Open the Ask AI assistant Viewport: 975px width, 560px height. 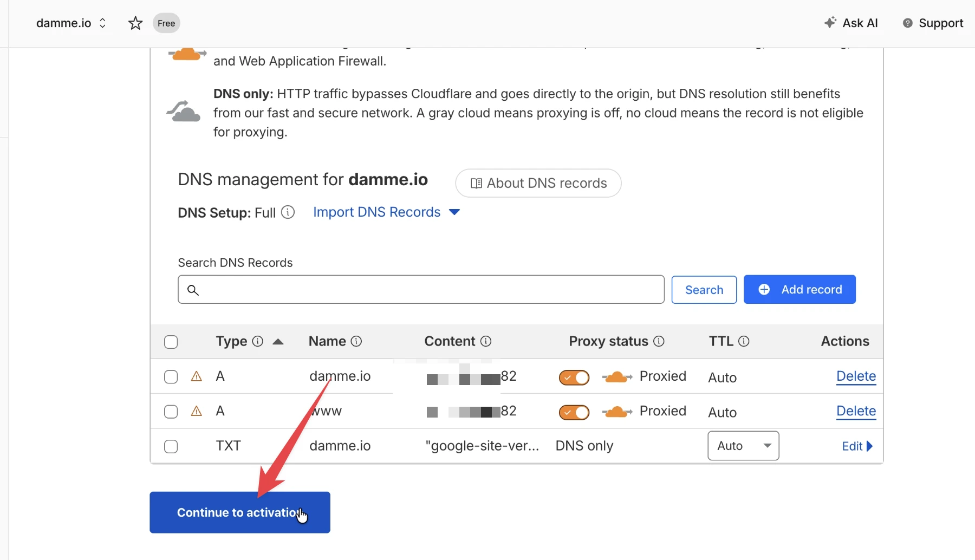(851, 23)
